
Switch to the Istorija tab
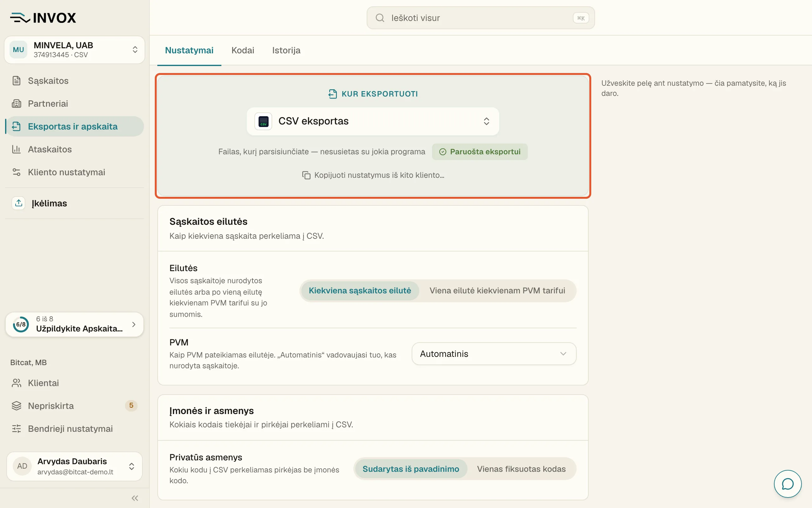tap(286, 50)
